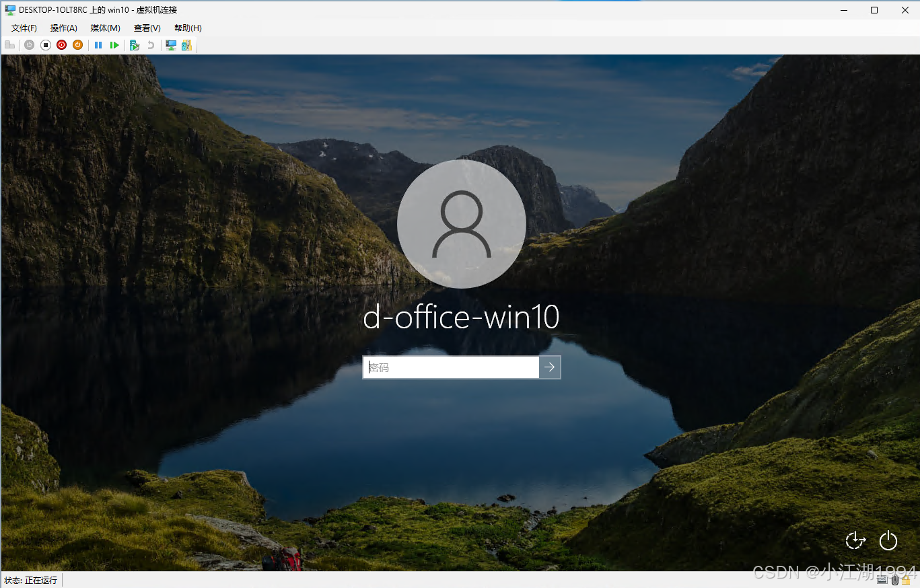Screen dimensions: 920x588
Task: Open the power options icon on login screen
Action: (x=888, y=540)
